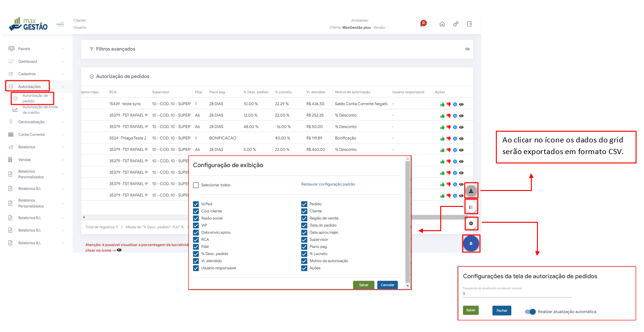Click Salvar in Configuração de exibição
The height and width of the screenshot is (332, 644).
363,285
